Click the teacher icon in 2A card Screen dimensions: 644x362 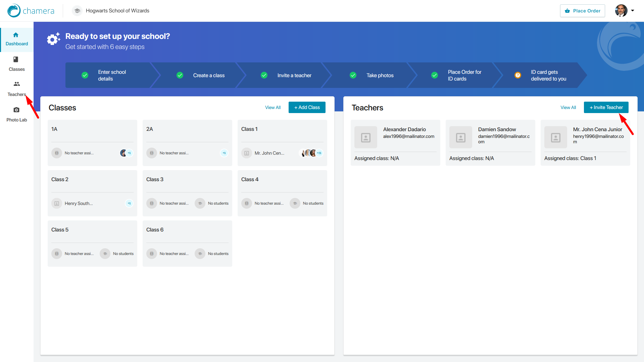[152, 153]
